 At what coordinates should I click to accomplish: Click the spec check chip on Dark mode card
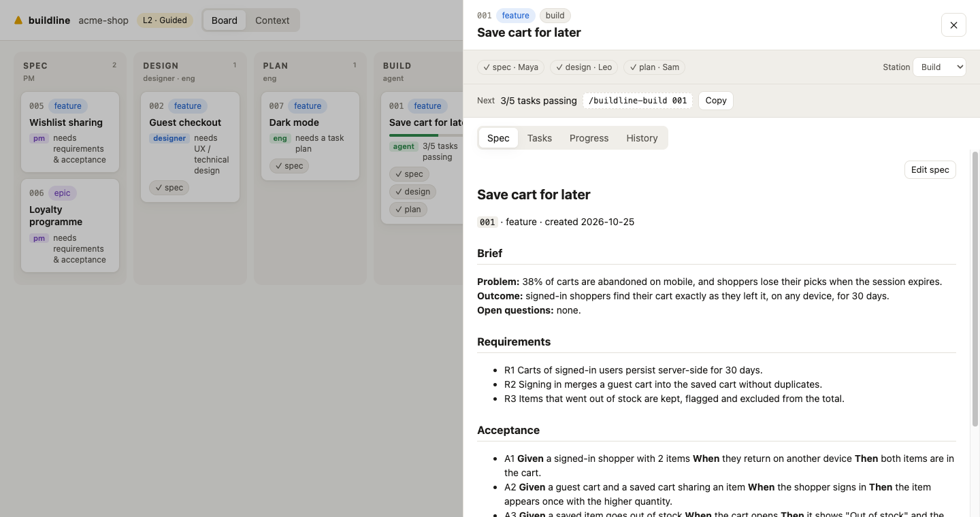click(x=289, y=166)
